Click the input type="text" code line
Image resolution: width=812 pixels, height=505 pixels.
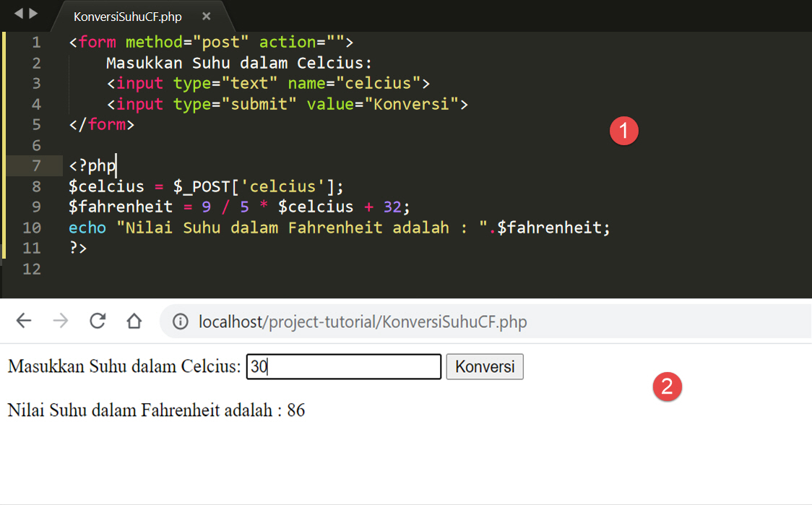tap(268, 83)
